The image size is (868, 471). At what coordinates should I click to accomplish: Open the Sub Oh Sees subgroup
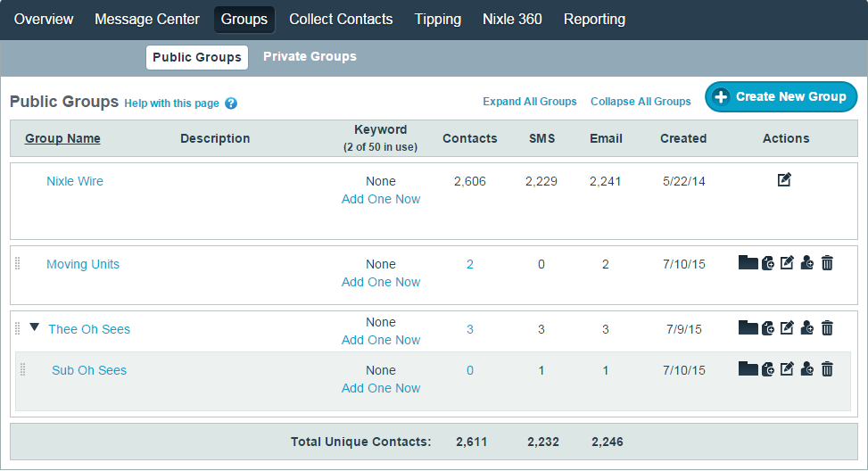coord(89,370)
